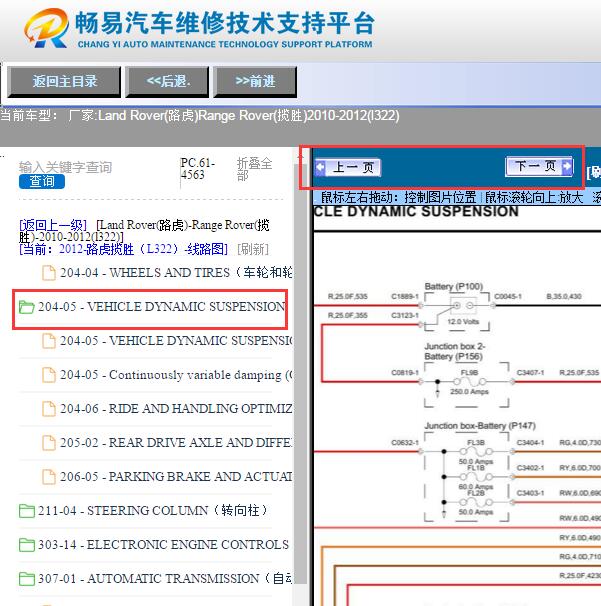Open 205-02 REAR DRIVE AXLE document
The image size is (601, 606).
[x=176, y=443]
